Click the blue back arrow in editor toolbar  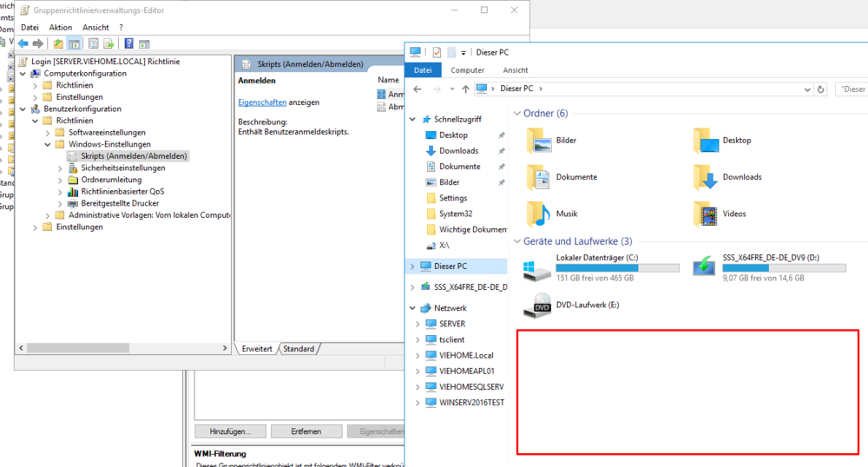(x=23, y=43)
